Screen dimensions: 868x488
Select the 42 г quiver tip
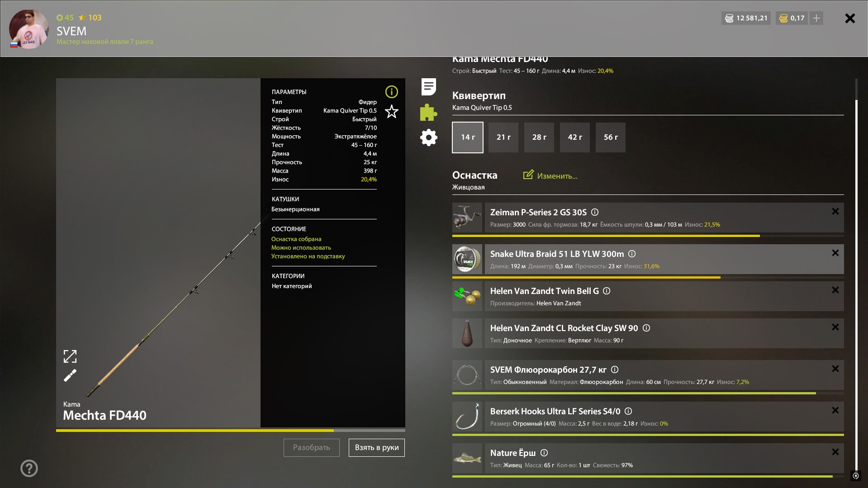point(575,137)
